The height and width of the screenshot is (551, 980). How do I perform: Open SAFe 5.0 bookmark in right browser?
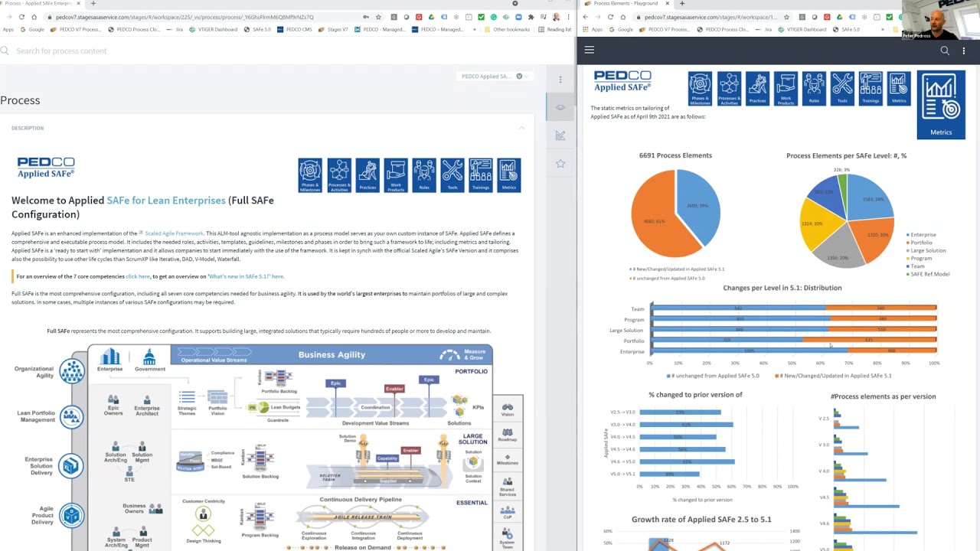coord(846,29)
